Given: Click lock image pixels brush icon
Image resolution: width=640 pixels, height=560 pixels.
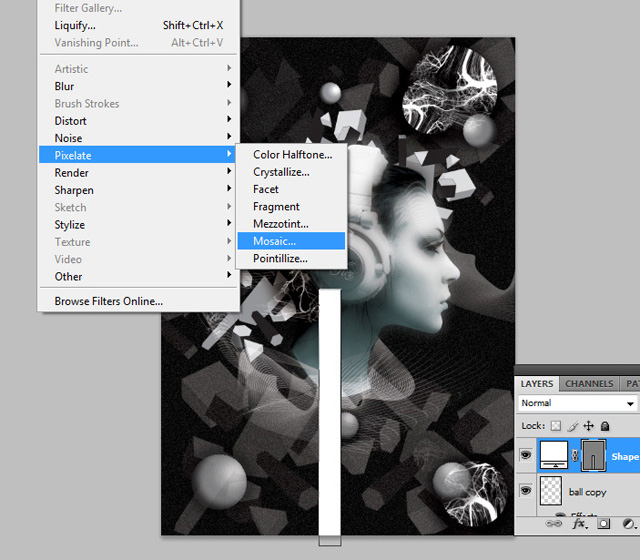Looking at the screenshot, I should click(x=572, y=426).
